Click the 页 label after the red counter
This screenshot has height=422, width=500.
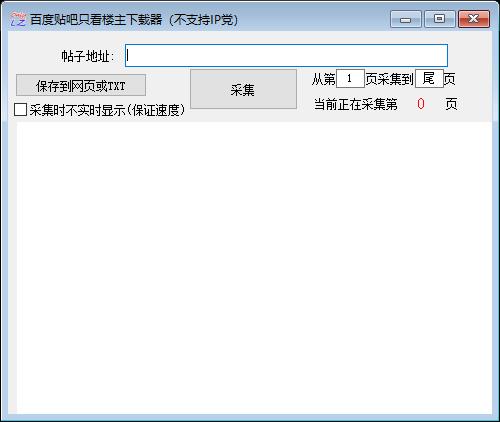(451, 104)
